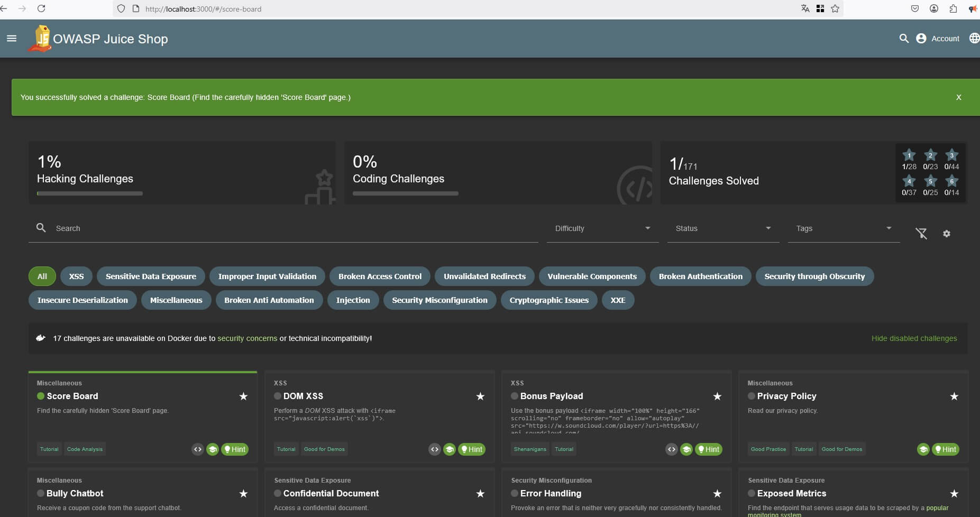980x517 pixels.
Task: Open the hamburger sidebar menu
Action: (x=12, y=39)
